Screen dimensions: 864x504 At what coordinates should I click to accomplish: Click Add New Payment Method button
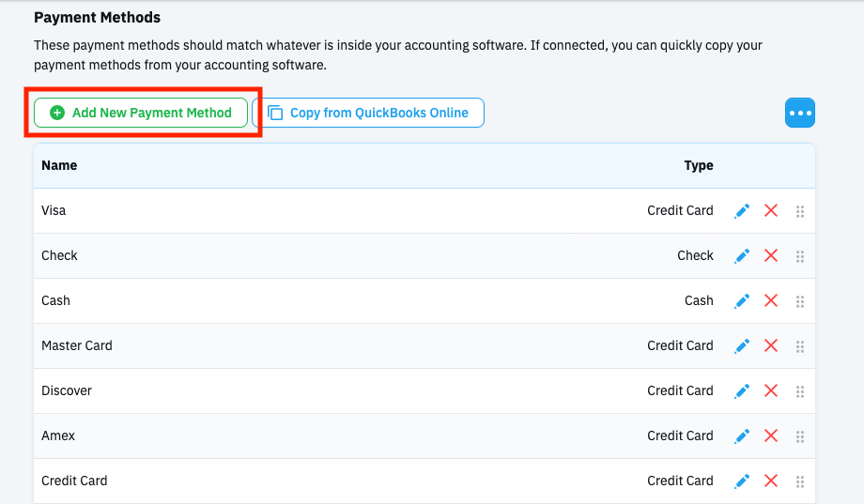pyautogui.click(x=141, y=113)
